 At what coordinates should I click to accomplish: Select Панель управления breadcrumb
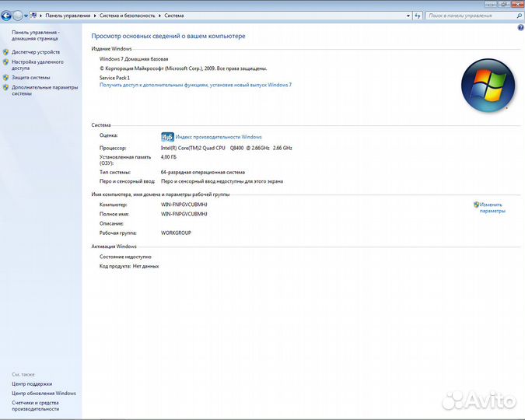(x=68, y=16)
